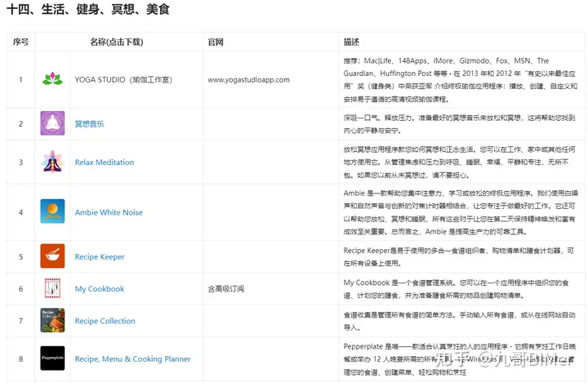Open Recipe, Menu & Cooking Planner link
Viewport: 588px width, 383px height.
click(x=133, y=359)
